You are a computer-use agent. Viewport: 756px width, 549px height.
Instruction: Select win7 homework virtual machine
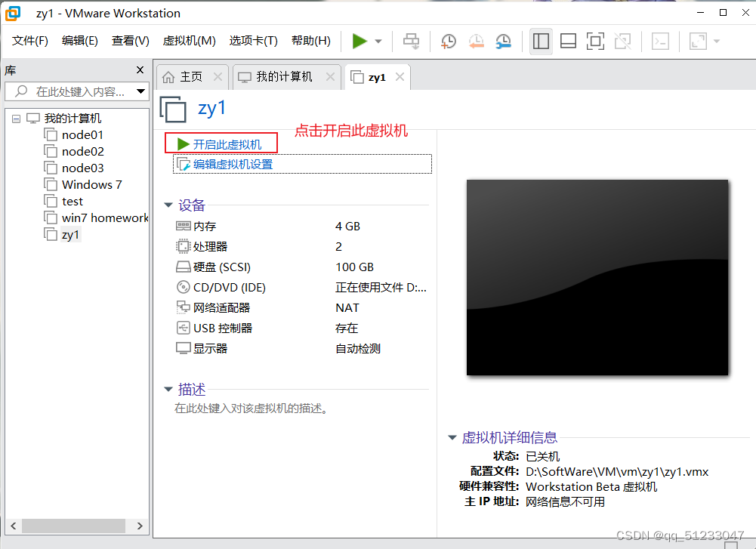coord(105,218)
